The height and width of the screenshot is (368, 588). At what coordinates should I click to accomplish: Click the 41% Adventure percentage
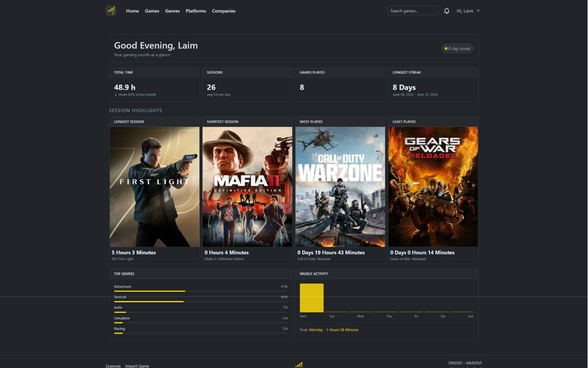(284, 287)
